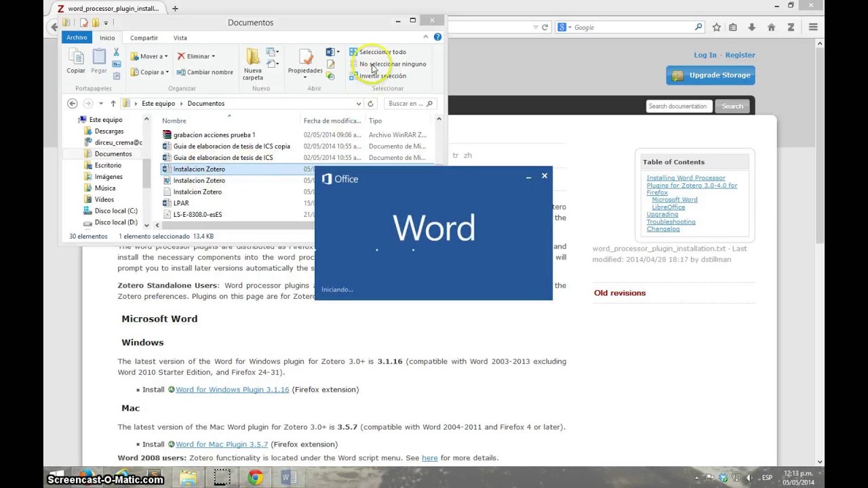
Task: Select the Descargas folder in sidebar
Action: 108,131
